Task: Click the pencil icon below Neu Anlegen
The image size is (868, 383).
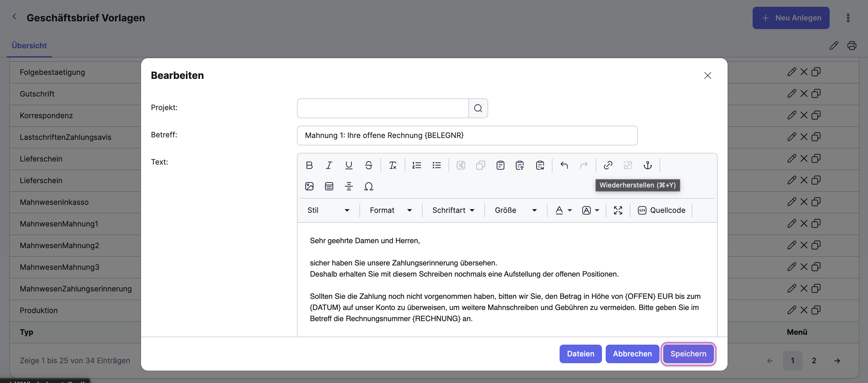Action: pyautogui.click(x=834, y=45)
